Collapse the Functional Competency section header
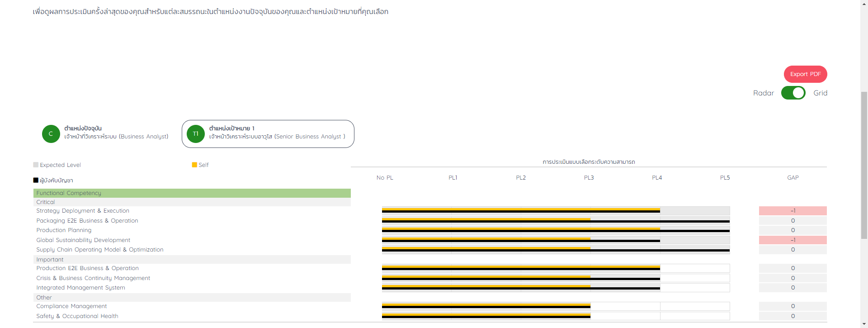The image size is (868, 328). click(192, 193)
